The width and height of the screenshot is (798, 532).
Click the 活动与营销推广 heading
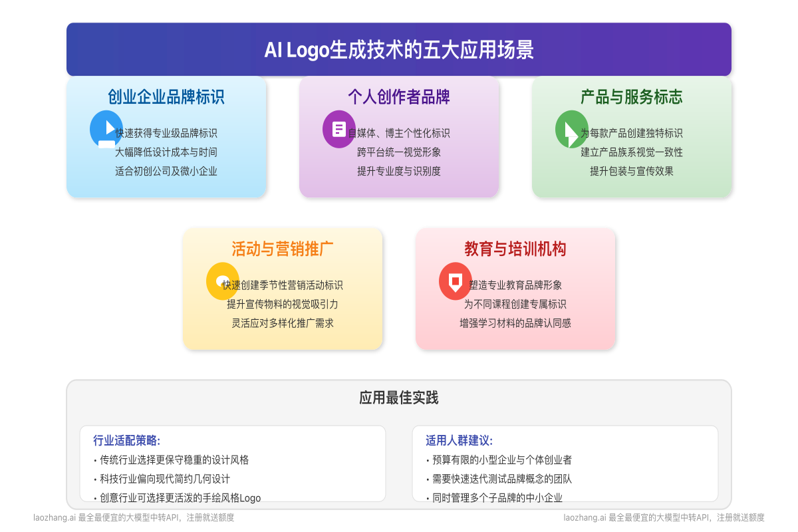(283, 249)
